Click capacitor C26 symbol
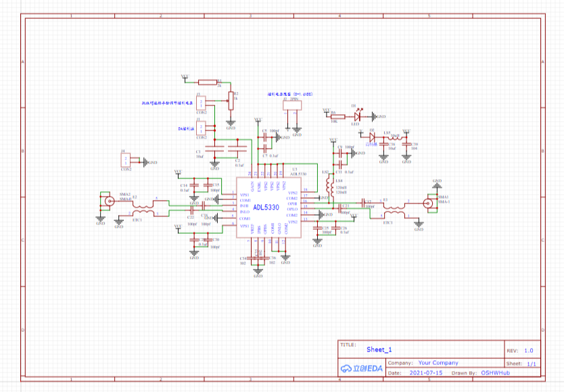Screen dimensions: 564x392 (x=335, y=228)
